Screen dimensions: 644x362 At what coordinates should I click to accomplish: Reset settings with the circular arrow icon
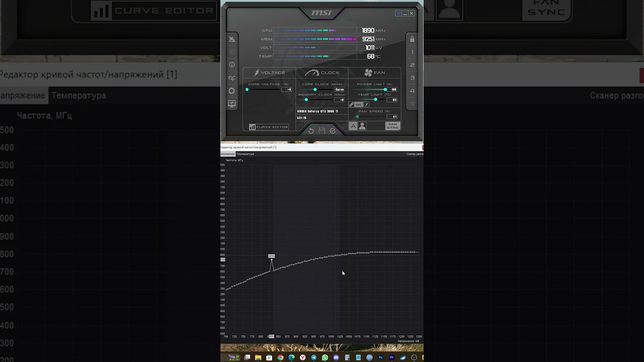click(x=311, y=131)
